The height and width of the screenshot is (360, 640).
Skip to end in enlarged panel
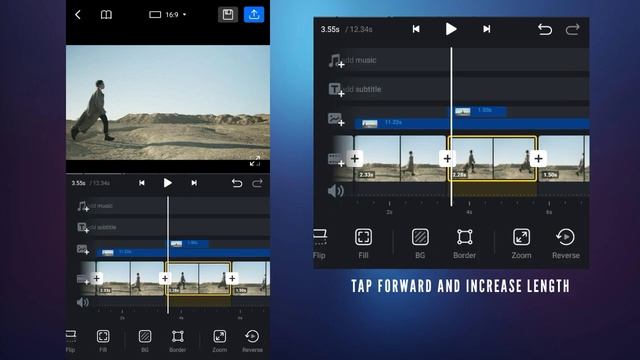tap(487, 29)
